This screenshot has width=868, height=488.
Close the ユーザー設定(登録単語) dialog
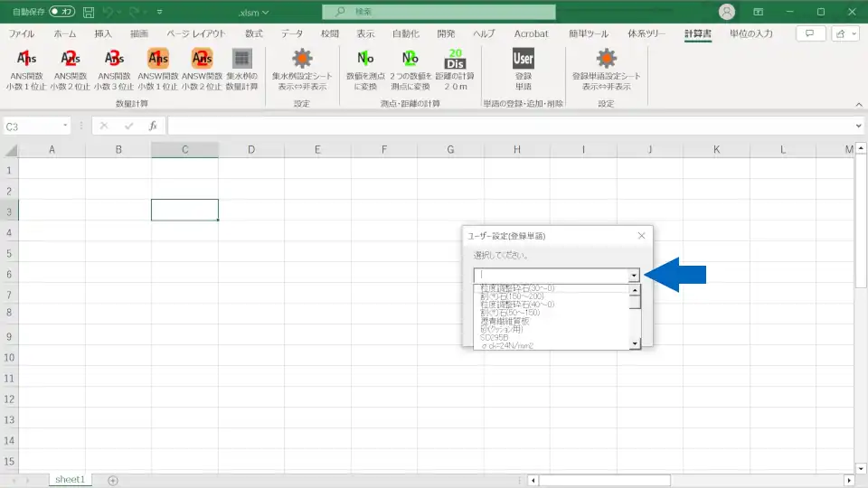[x=642, y=236]
